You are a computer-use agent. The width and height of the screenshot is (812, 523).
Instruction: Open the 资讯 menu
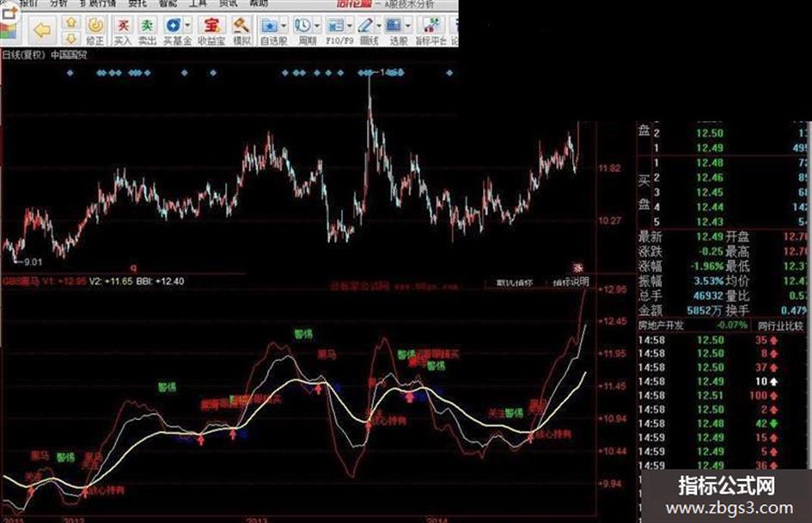(229, 3)
